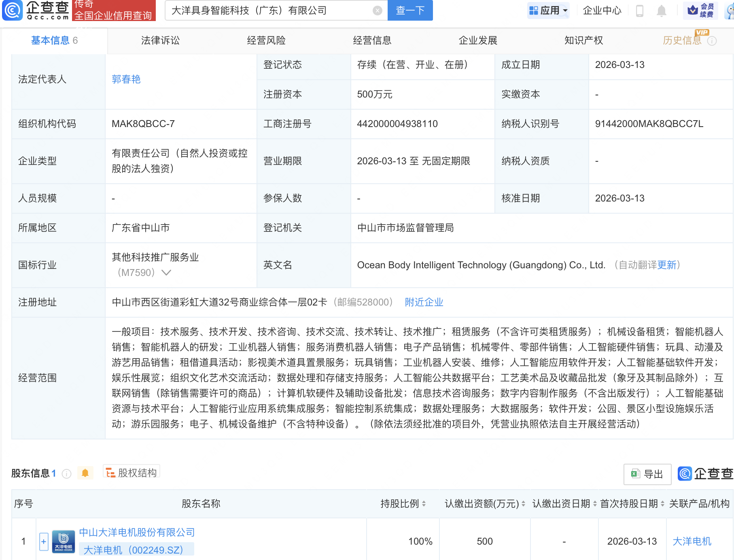Open 股权结构 equity structure view

pyautogui.click(x=132, y=473)
